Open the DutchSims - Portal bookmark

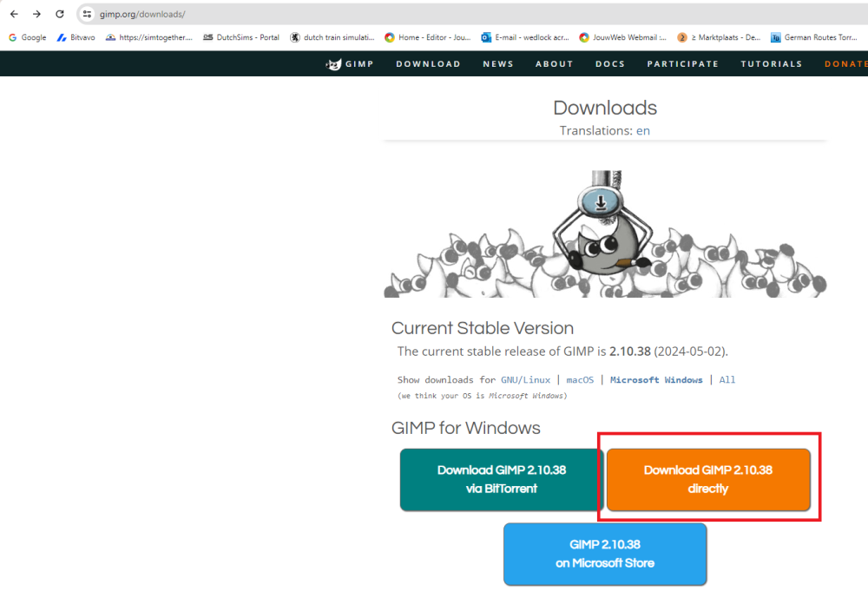coord(241,37)
